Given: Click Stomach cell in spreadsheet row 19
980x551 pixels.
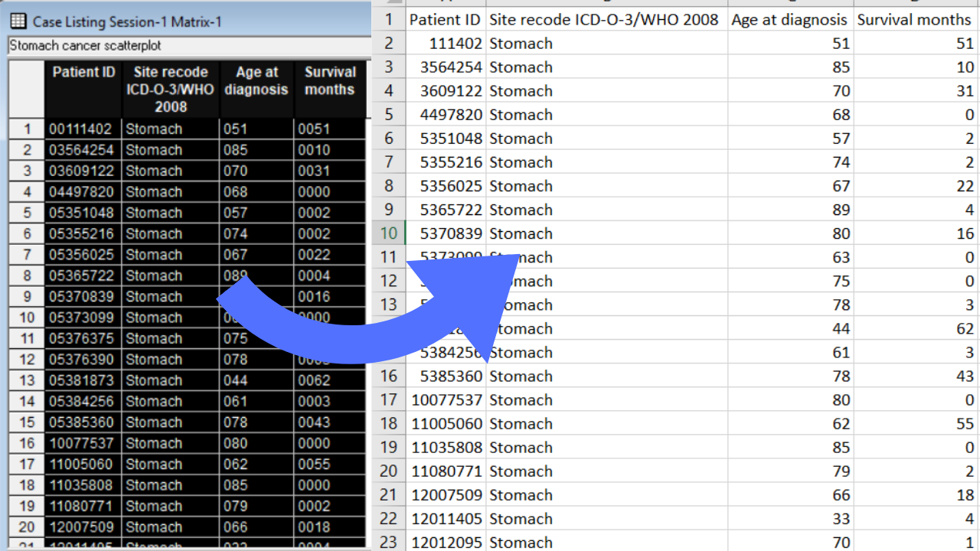Looking at the screenshot, I should coord(606,447).
